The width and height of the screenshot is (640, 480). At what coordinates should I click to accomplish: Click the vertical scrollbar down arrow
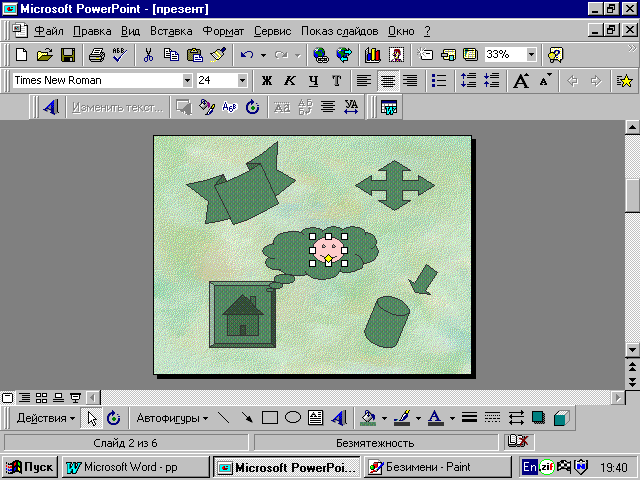pyautogui.click(x=632, y=350)
